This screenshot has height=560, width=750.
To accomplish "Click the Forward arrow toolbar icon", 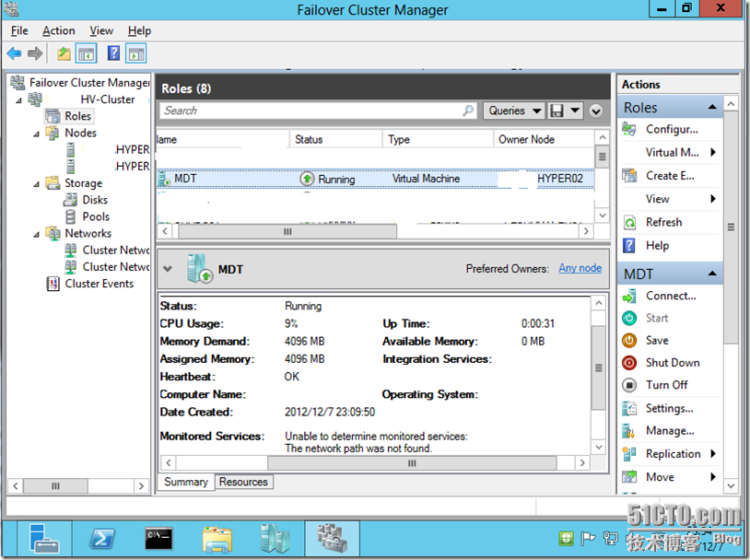I will [35, 53].
